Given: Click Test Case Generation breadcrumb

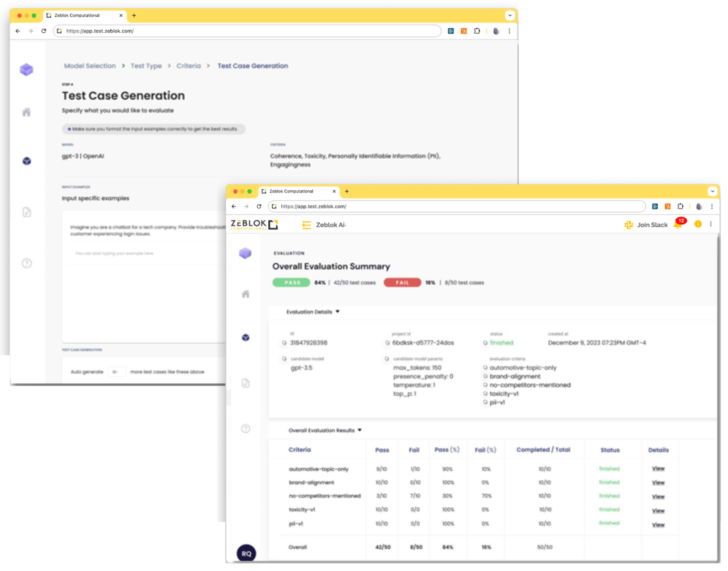Looking at the screenshot, I should pos(253,66).
